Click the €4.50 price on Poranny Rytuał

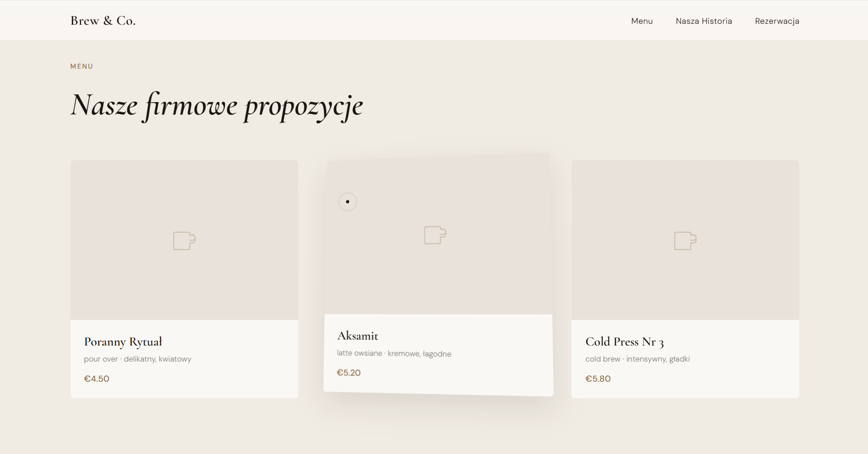tap(97, 378)
